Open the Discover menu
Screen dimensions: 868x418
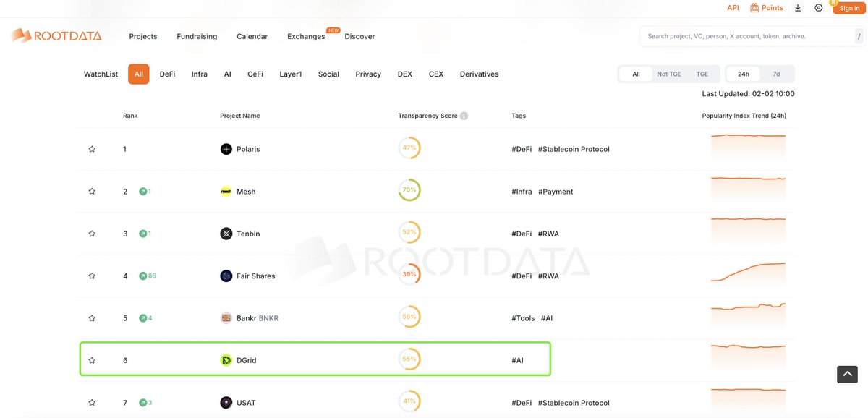[359, 36]
